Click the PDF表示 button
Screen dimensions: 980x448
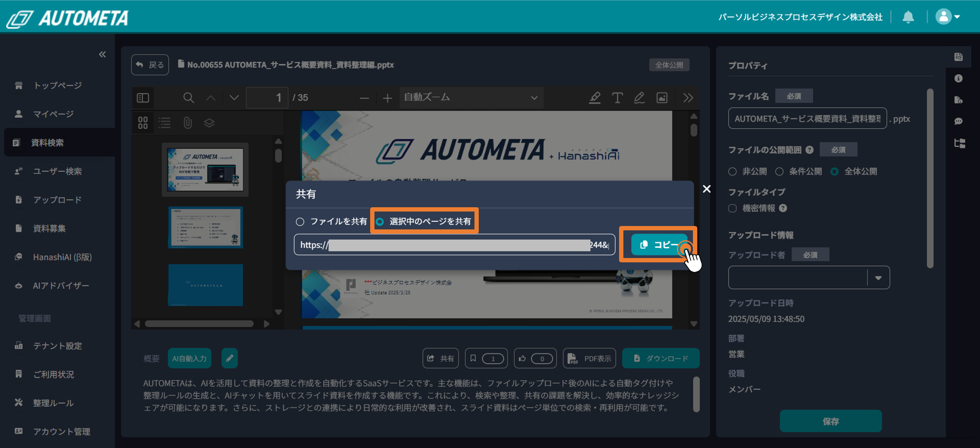point(589,358)
